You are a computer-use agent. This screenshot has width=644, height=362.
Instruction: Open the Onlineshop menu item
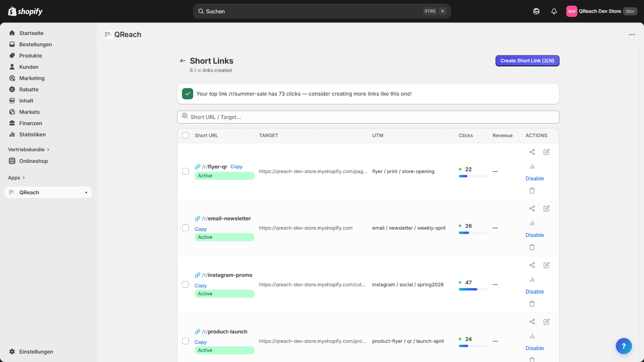point(33,161)
